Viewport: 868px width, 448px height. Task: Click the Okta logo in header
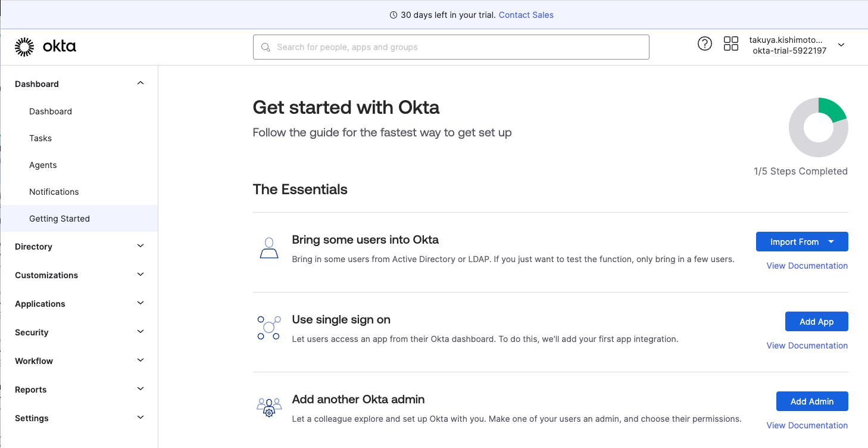point(45,46)
